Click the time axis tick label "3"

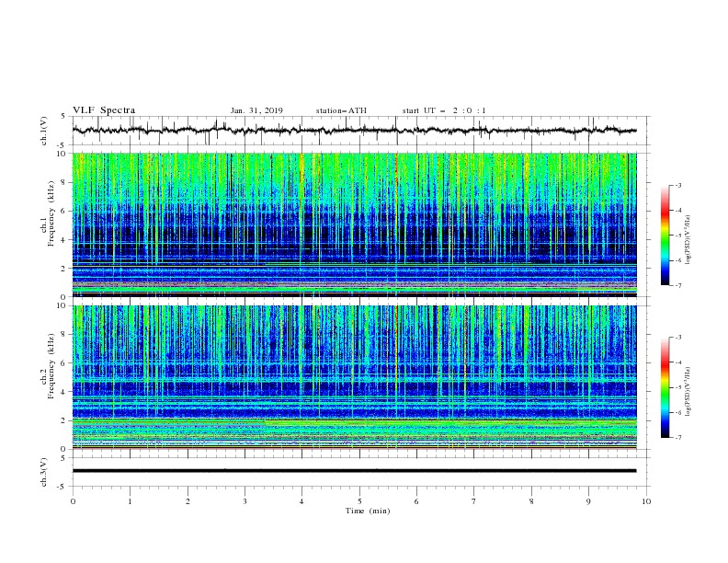pyautogui.click(x=245, y=501)
